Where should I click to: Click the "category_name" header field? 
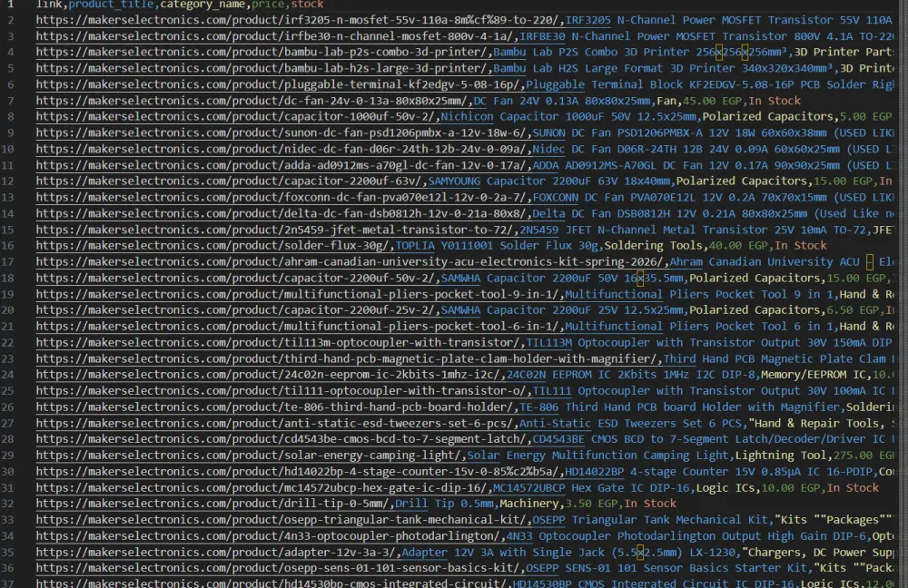pos(202,5)
